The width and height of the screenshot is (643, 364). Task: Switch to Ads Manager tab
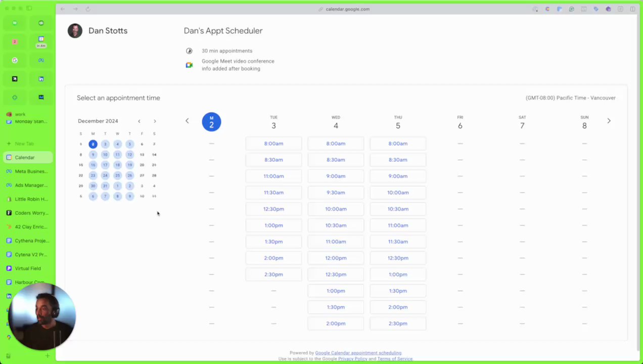coord(28,185)
